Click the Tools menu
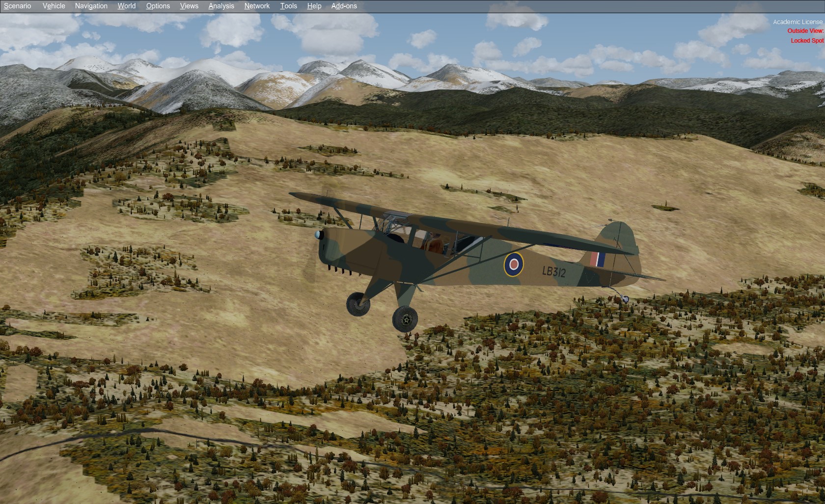This screenshot has width=825, height=504. coord(288,6)
